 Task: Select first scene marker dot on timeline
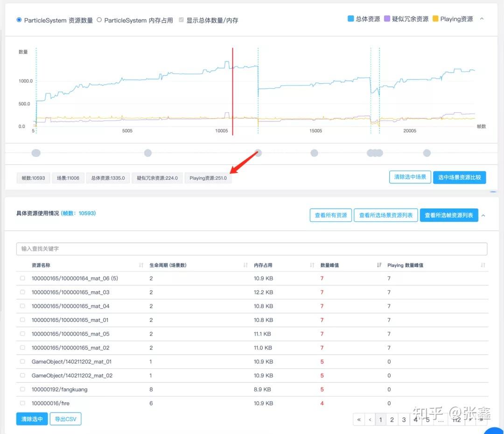click(36, 153)
